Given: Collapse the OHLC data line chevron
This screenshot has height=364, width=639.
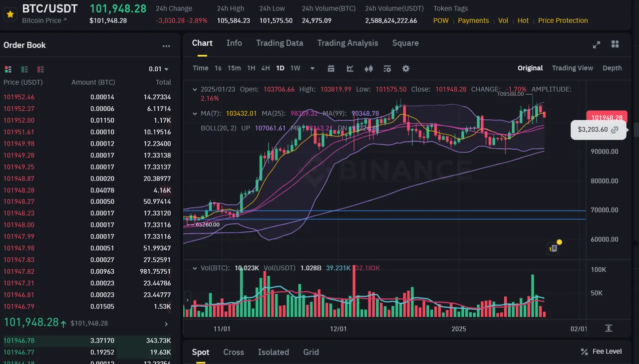Looking at the screenshot, I should tap(195, 89).
